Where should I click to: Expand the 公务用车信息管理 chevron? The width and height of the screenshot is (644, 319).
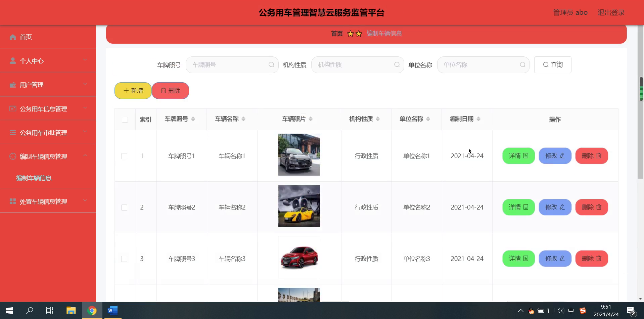click(85, 107)
